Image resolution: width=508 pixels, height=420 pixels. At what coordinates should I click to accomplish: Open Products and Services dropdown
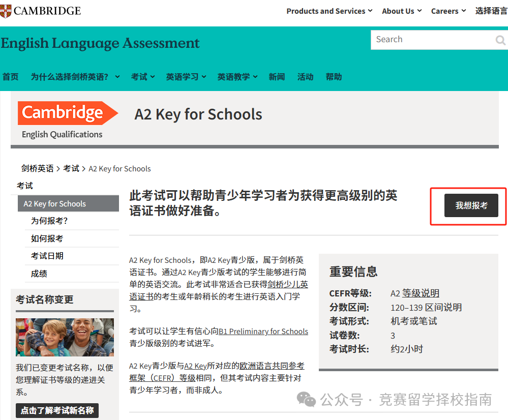click(x=330, y=11)
